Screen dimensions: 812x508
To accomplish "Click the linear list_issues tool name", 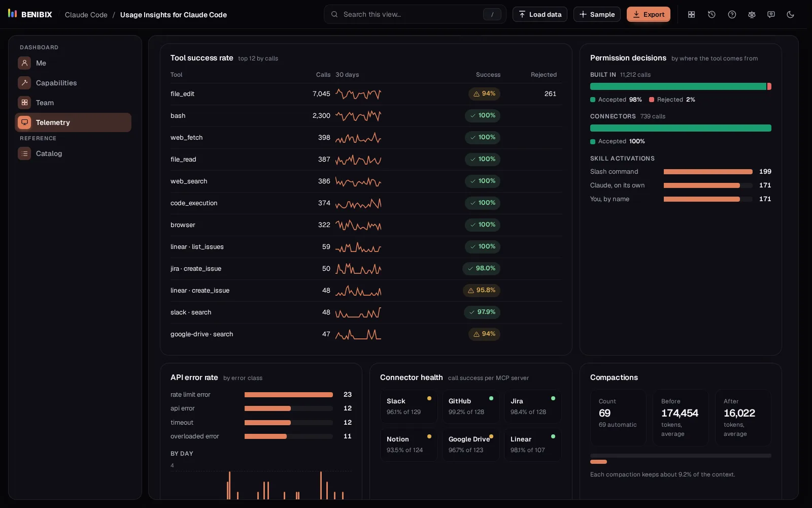I will [197, 247].
